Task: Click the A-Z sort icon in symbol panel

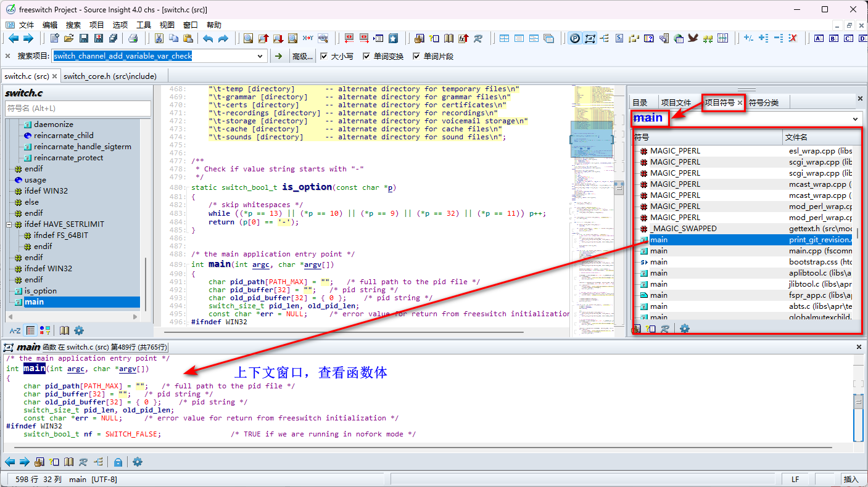Action: pos(14,330)
